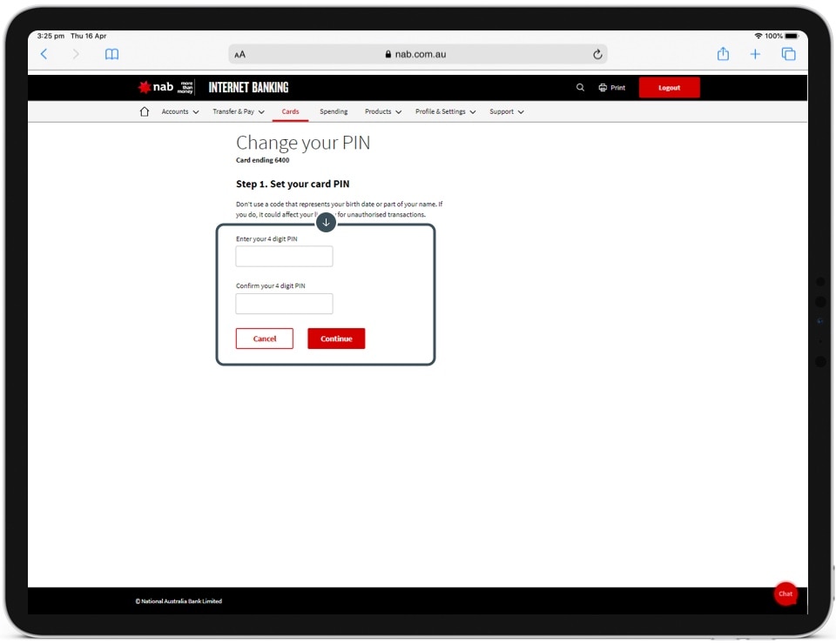Open a new tab with plus icon
Image resolution: width=836 pixels, height=644 pixels.
(x=755, y=54)
